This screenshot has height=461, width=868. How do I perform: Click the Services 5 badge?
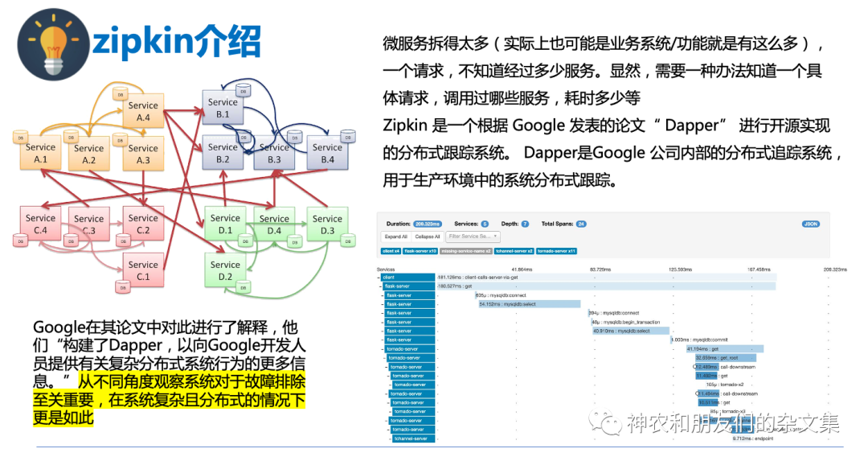point(485,224)
